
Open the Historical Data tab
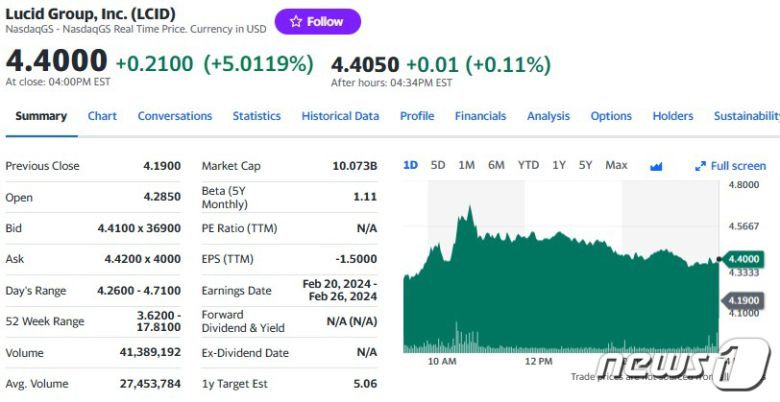point(340,116)
